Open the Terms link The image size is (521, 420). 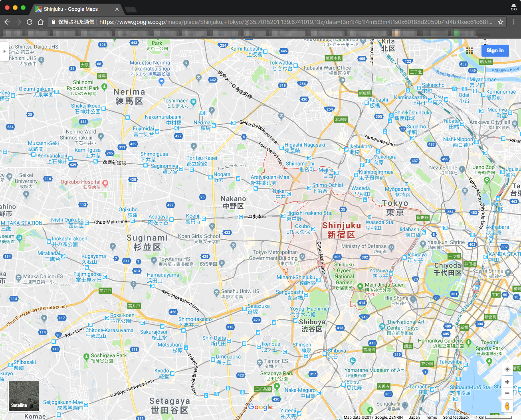pyautogui.click(x=431, y=417)
